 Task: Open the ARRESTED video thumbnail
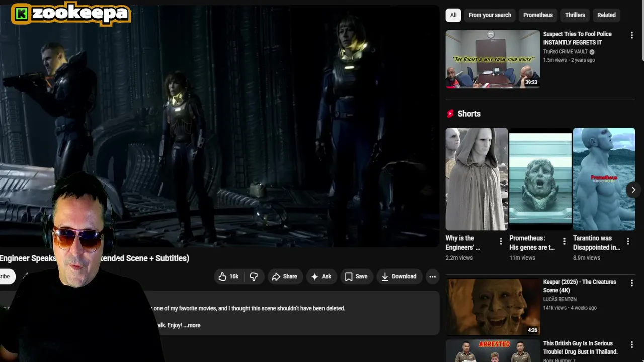(493, 351)
